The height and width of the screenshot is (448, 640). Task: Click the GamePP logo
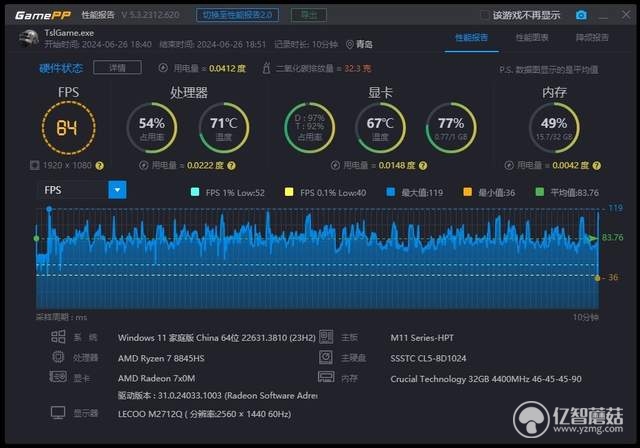point(43,16)
